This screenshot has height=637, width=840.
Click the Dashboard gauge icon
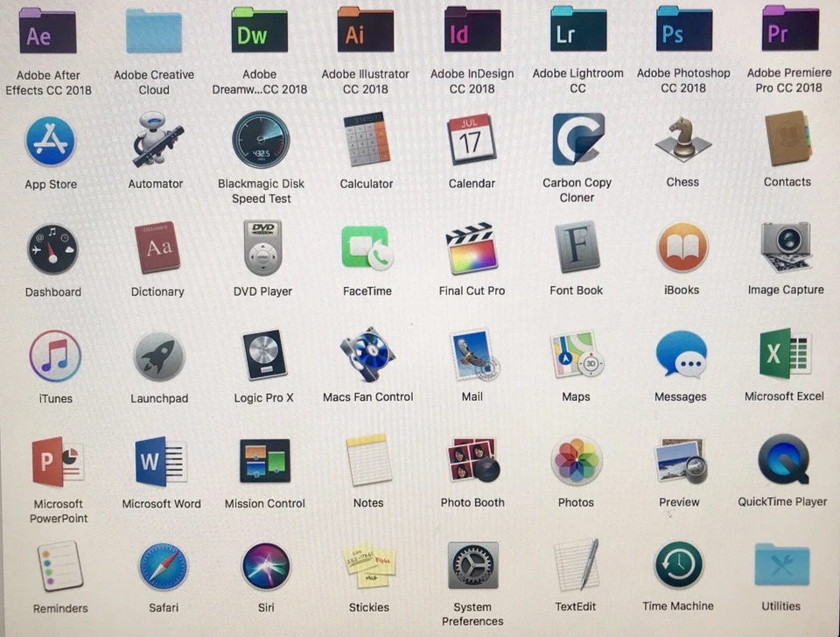click(52, 249)
